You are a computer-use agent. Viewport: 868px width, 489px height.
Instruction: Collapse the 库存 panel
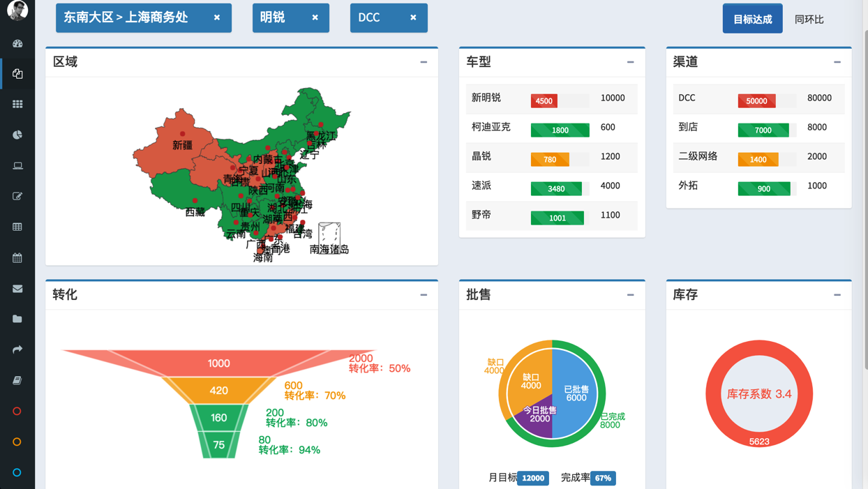837,295
